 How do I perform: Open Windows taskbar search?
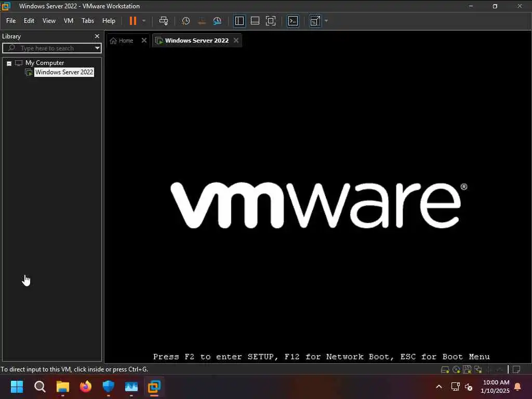39,387
